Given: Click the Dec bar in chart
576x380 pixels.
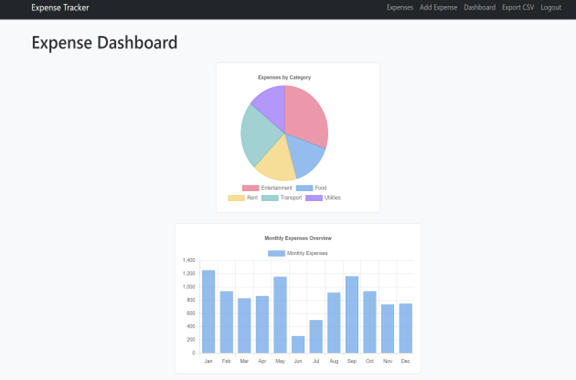Looking at the screenshot, I should 406,328.
